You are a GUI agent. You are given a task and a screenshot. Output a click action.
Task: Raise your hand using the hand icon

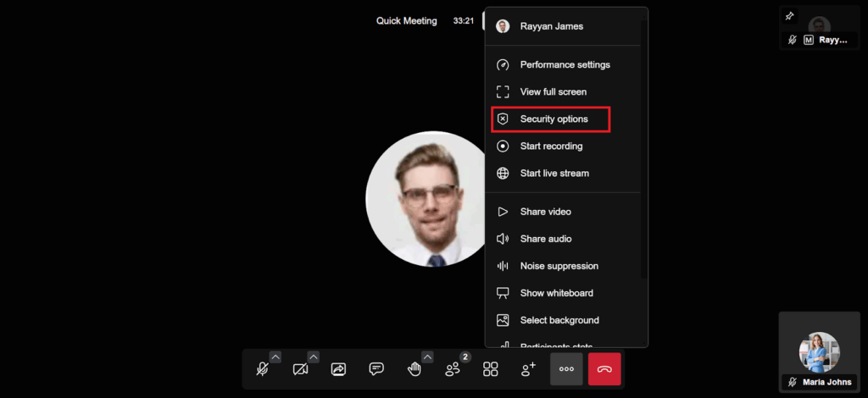coord(415,369)
